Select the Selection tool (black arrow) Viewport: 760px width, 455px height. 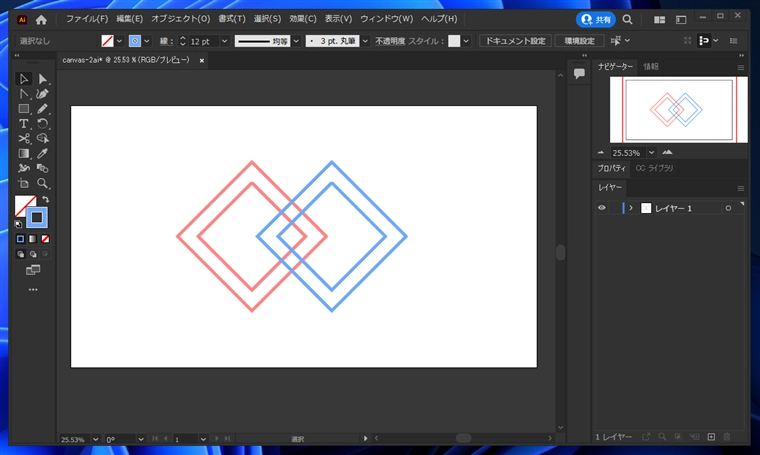(x=23, y=78)
